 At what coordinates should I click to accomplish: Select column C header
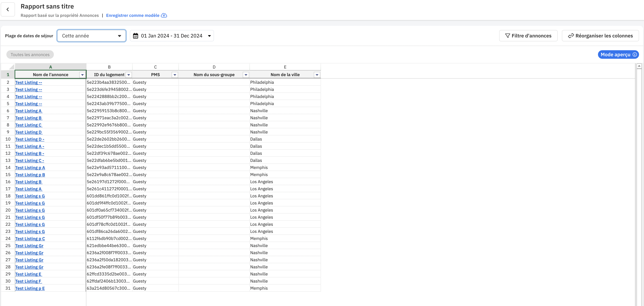(x=155, y=67)
